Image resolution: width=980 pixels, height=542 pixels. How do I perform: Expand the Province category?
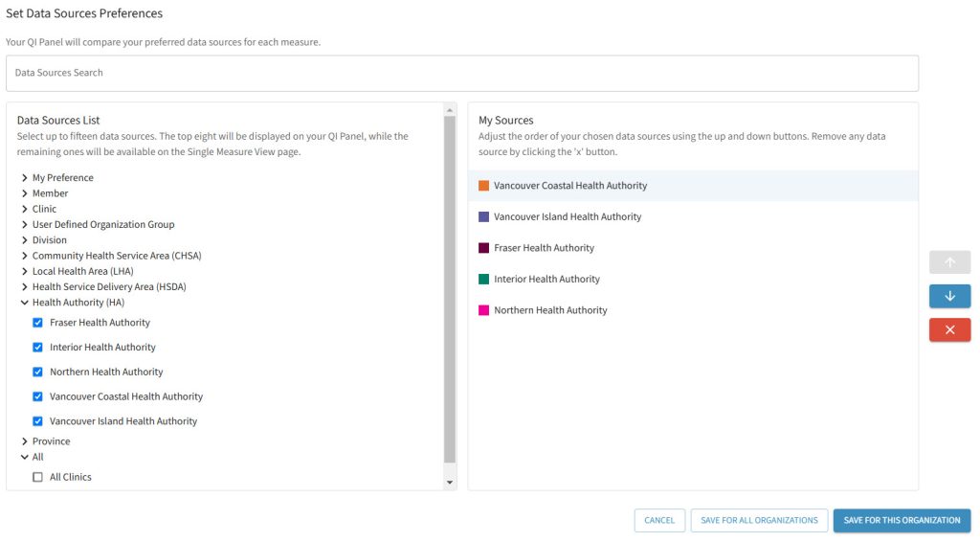25,441
